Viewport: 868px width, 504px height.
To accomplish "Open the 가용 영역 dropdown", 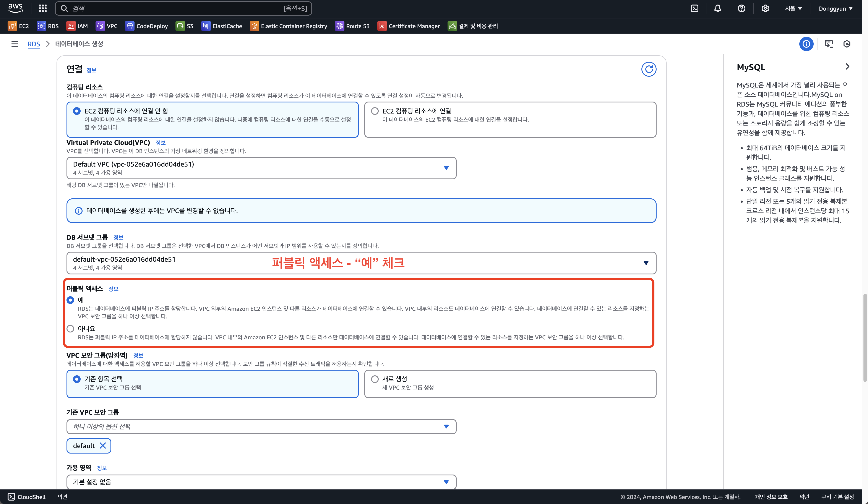I will click(x=261, y=482).
